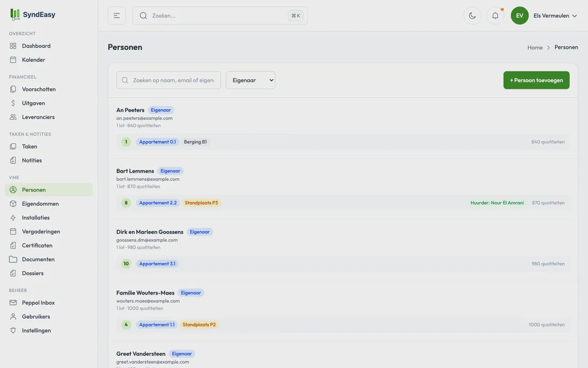This screenshot has width=588, height=368.
Task: Collapse sidebar with hamburger menu icon
Action: 117,16
